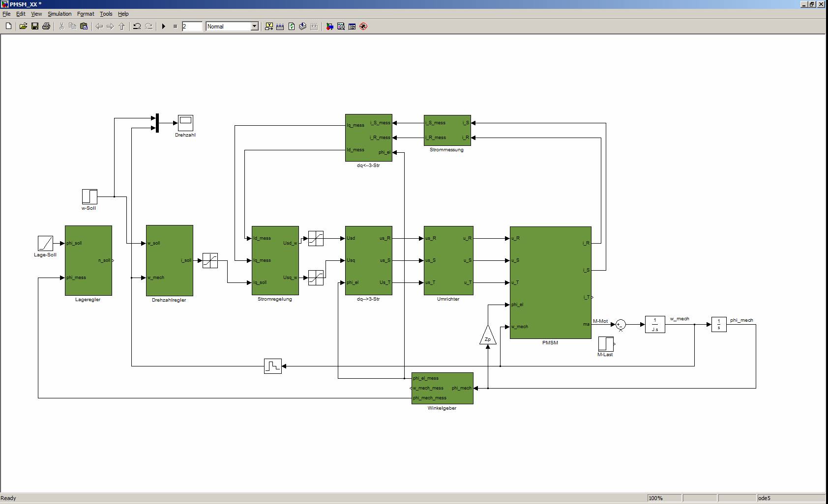The height and width of the screenshot is (504, 828).
Task: Click the Zp gain triangle block
Action: (488, 336)
